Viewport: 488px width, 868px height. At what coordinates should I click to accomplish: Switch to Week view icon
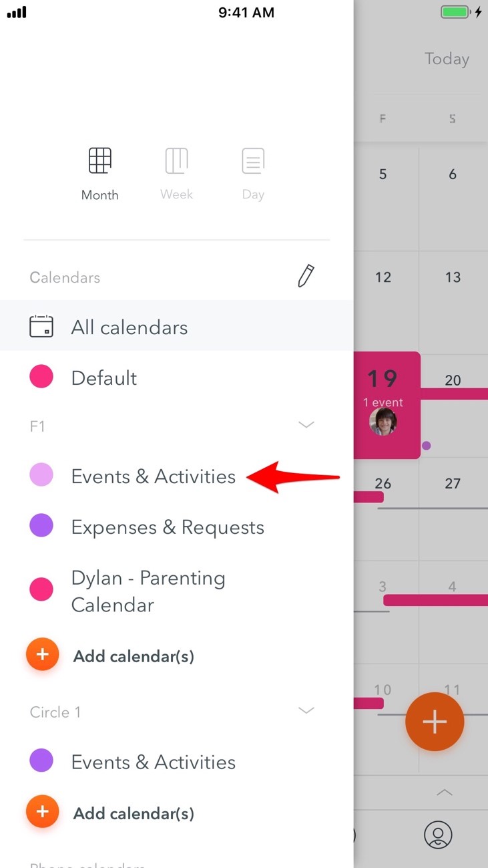click(x=176, y=160)
